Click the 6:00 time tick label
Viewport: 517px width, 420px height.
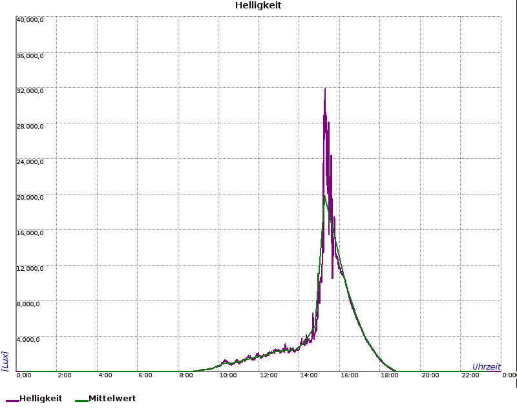click(x=145, y=375)
